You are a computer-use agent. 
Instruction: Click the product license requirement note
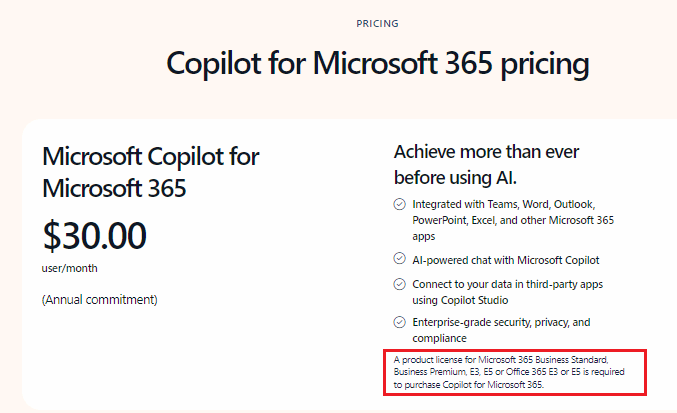(509, 372)
